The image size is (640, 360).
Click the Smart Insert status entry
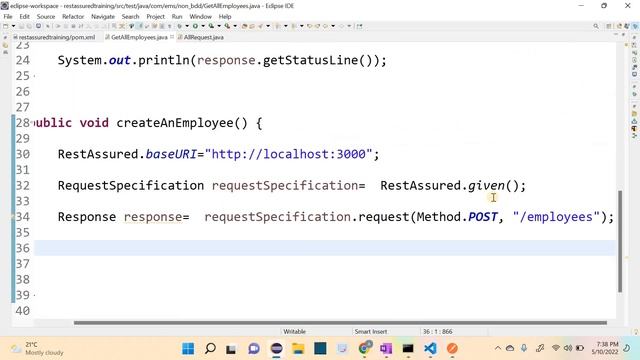[x=371, y=331]
